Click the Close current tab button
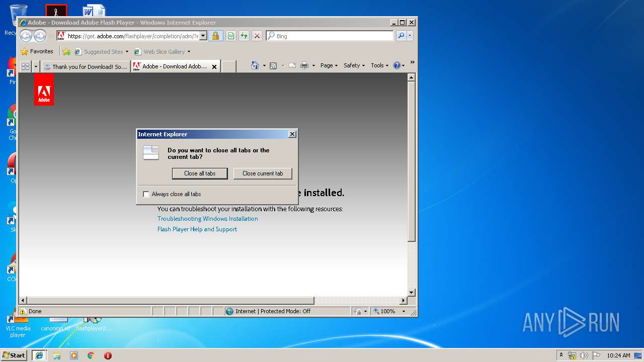Image resolution: width=644 pixels, height=362 pixels. click(263, 173)
